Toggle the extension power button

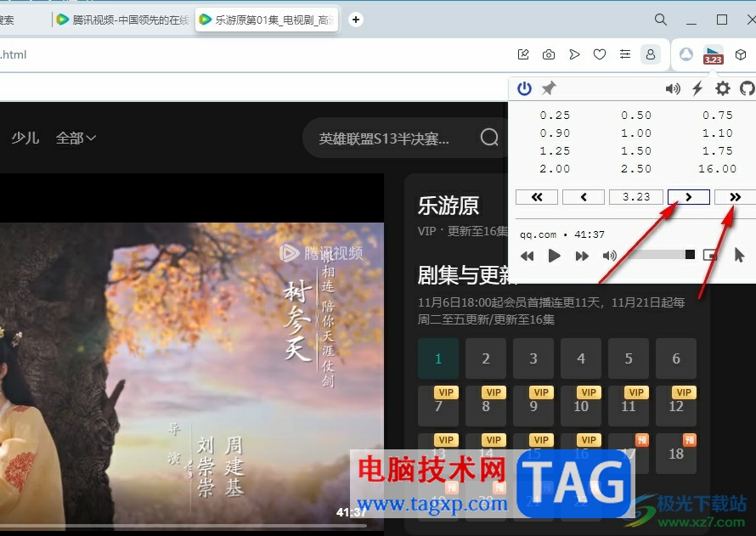524,88
